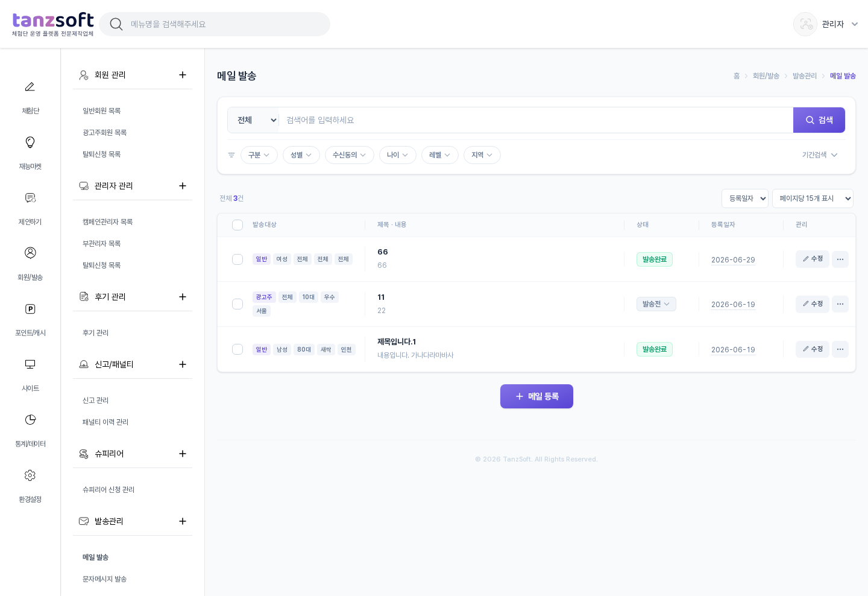Open the 환경설정 gear icon

tap(30, 475)
